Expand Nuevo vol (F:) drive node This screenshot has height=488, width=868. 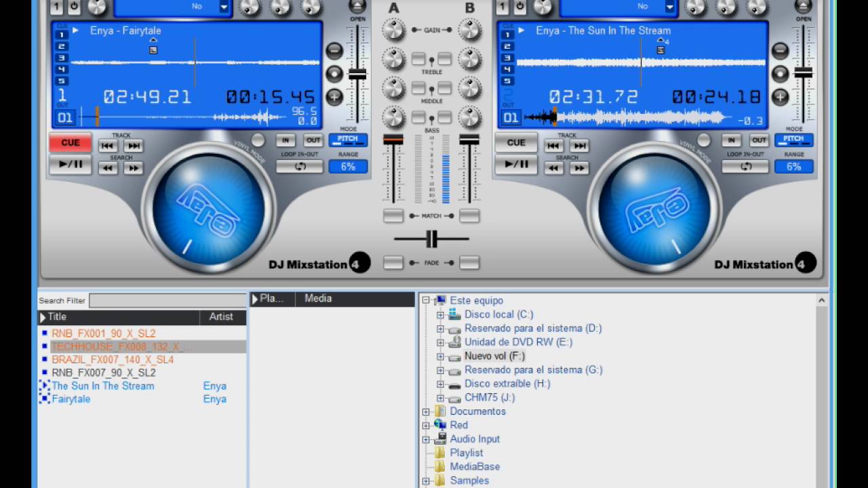tap(440, 356)
